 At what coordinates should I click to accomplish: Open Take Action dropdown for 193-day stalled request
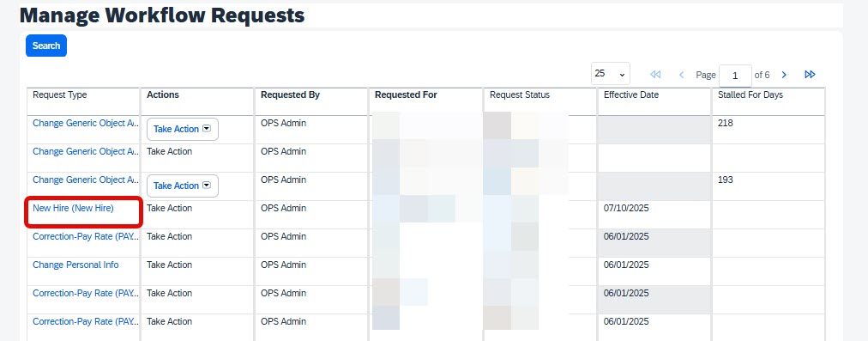[182, 186]
